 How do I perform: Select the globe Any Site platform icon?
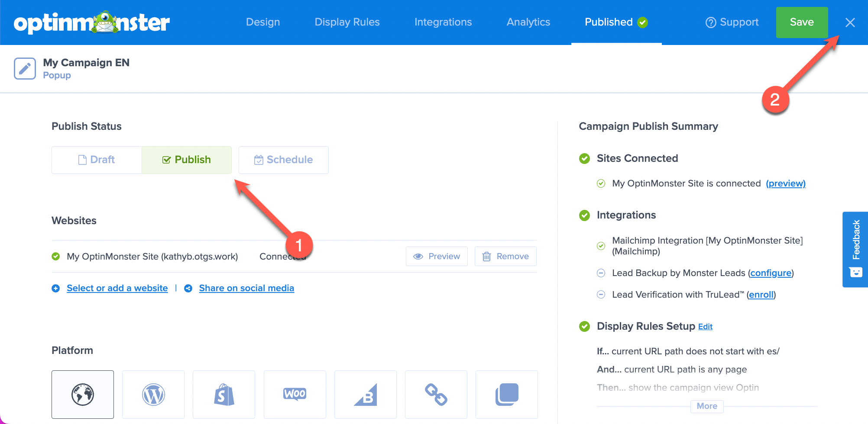pyautogui.click(x=83, y=394)
